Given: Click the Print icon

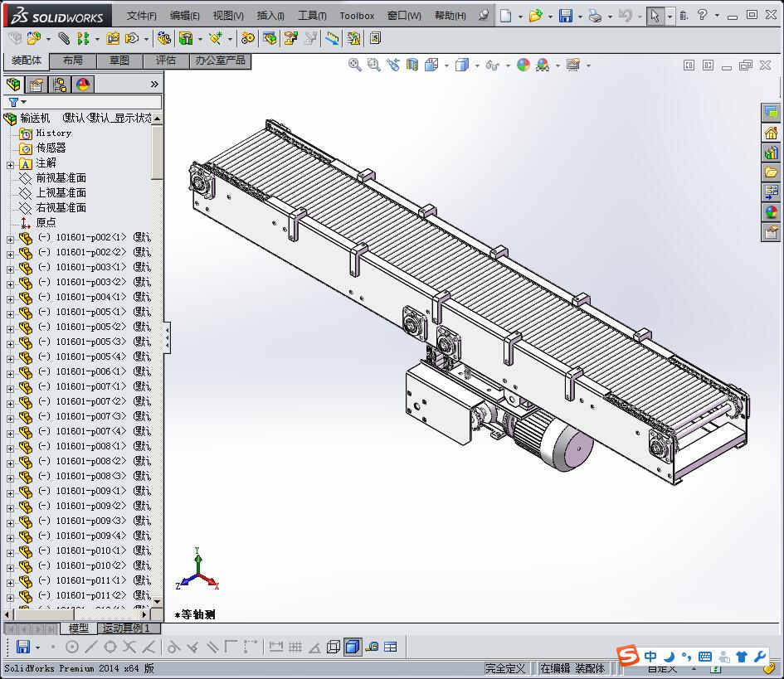Looking at the screenshot, I should (x=595, y=16).
